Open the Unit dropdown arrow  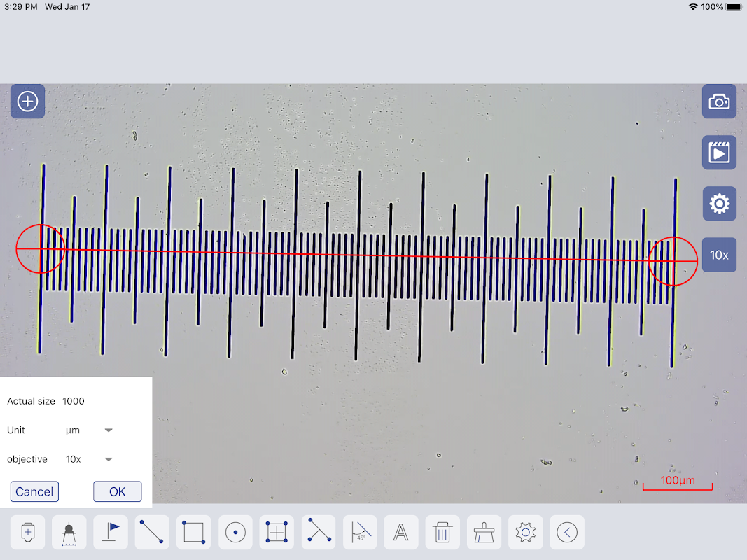click(109, 430)
